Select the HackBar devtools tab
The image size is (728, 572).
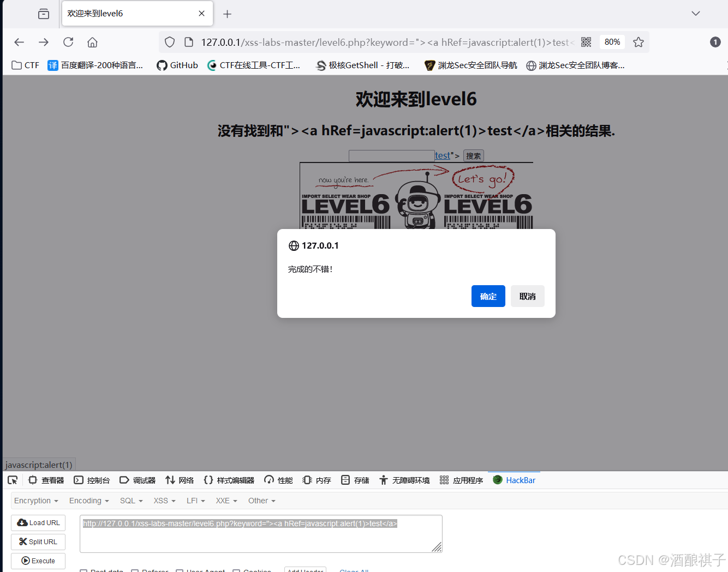pos(514,480)
